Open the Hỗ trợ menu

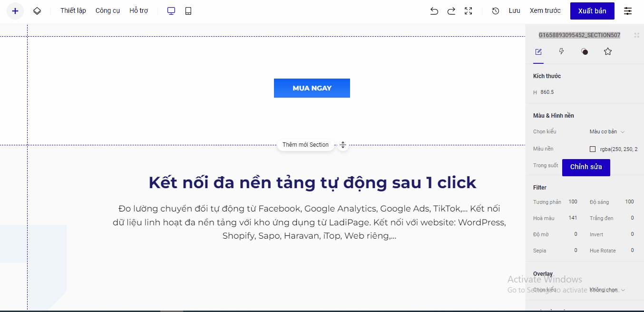pyautogui.click(x=138, y=10)
